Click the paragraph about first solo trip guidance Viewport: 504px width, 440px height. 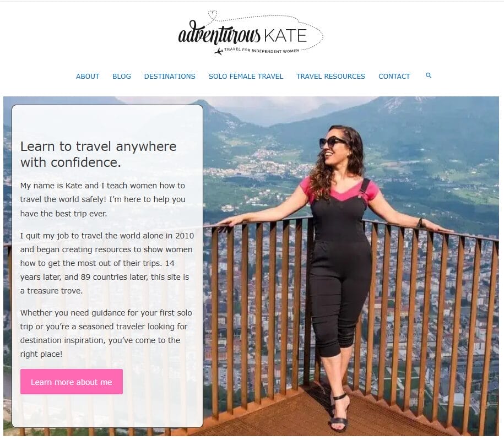pyautogui.click(x=106, y=333)
